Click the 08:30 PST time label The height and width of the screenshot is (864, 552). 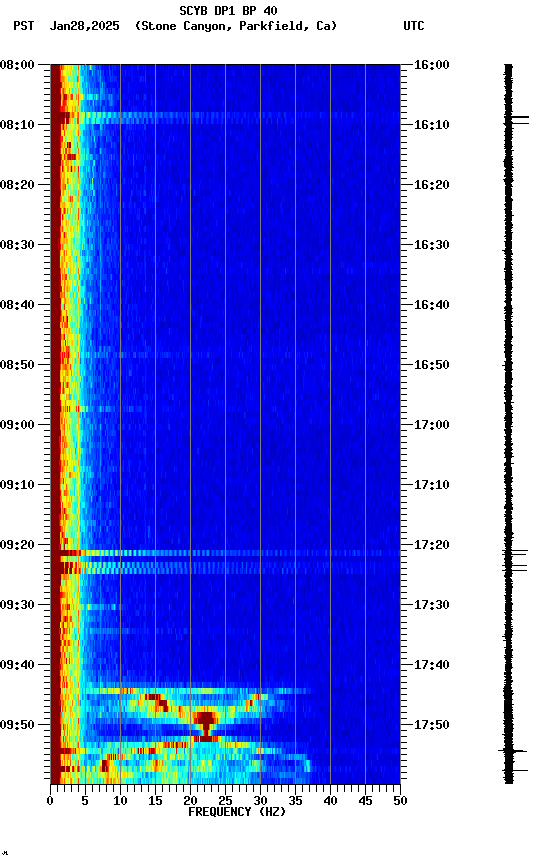[x=17, y=245]
